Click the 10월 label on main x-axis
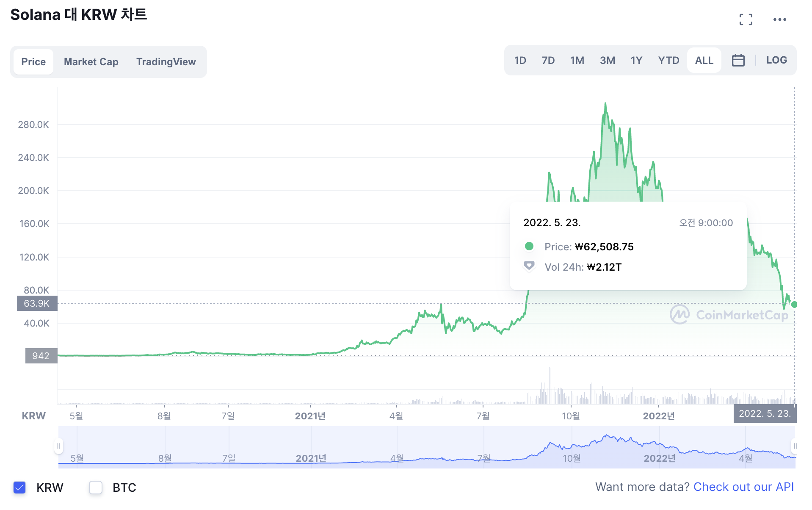The image size is (812, 510). coord(571,416)
